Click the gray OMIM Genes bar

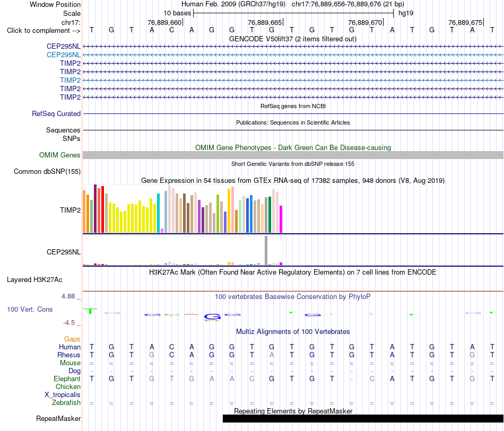293,155
